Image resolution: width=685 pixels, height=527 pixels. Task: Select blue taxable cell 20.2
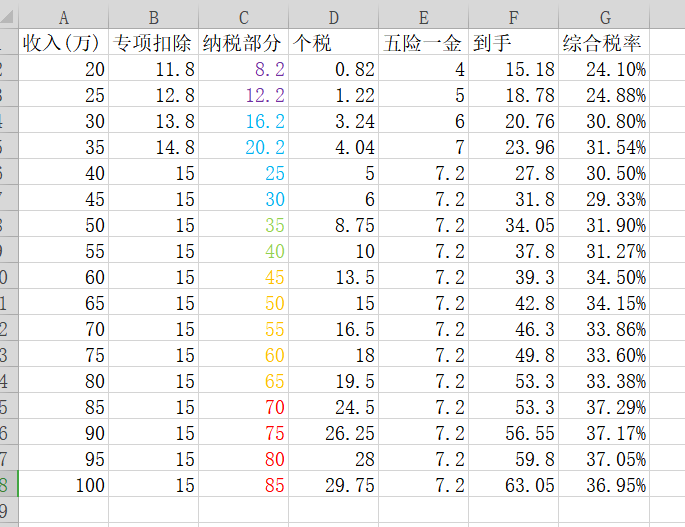pos(243,146)
